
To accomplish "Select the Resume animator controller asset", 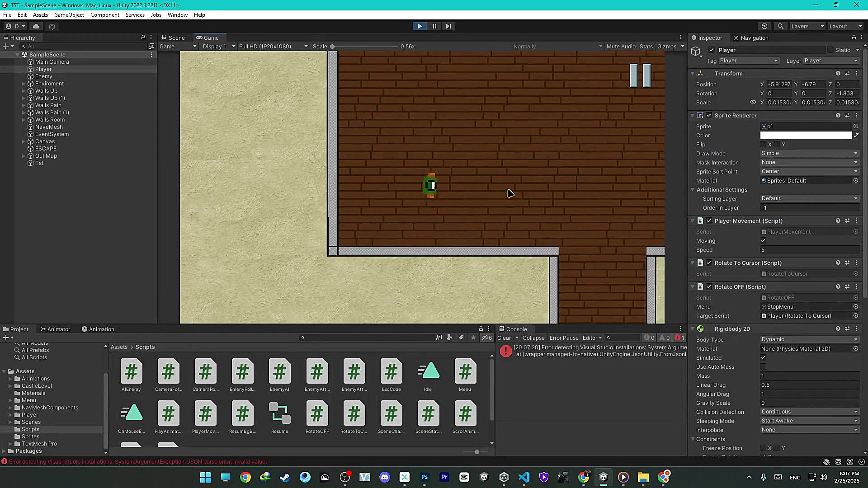I will click(280, 417).
